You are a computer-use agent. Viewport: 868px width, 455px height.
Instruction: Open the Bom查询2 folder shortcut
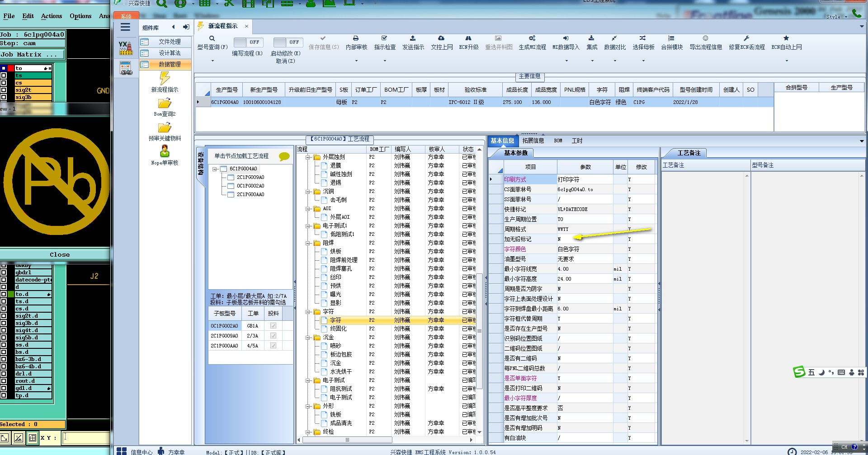[x=165, y=103]
